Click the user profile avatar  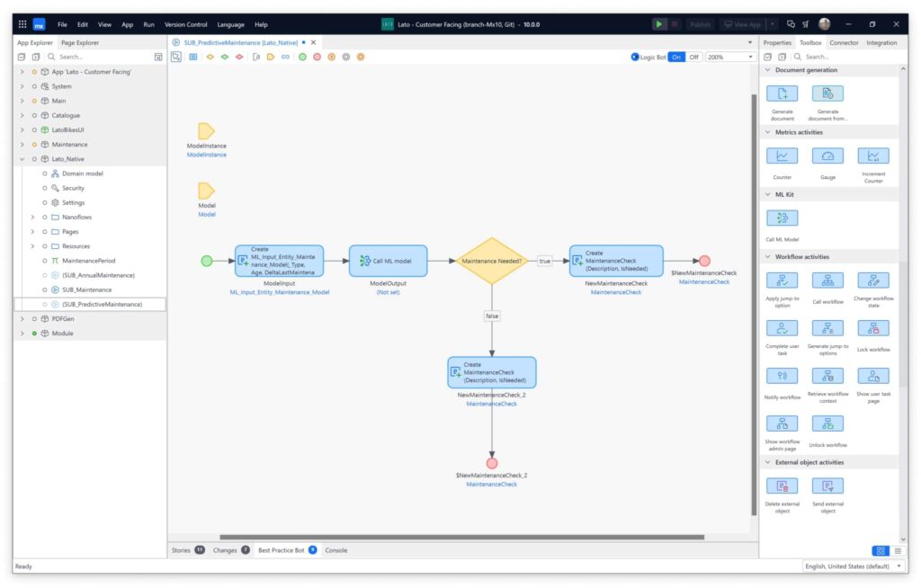pyautogui.click(x=824, y=24)
